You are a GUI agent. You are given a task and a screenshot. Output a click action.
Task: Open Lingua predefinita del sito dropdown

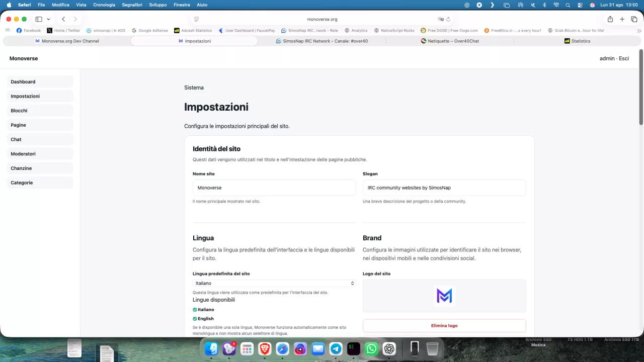274,283
